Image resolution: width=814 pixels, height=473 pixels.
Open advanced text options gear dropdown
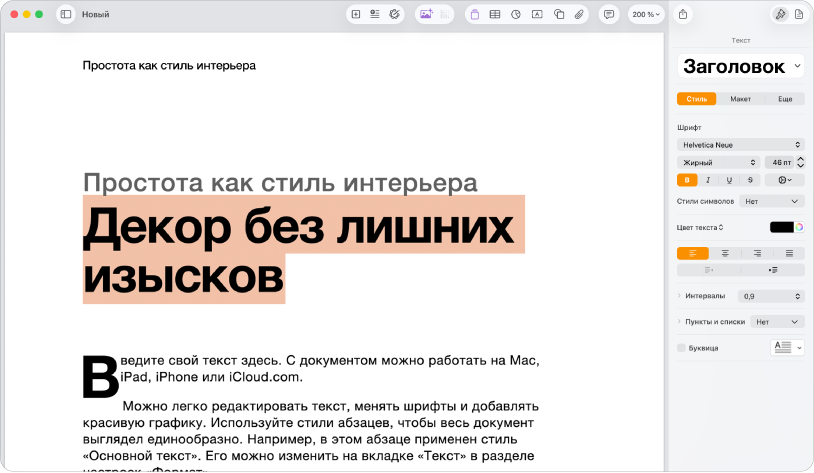[x=785, y=180]
